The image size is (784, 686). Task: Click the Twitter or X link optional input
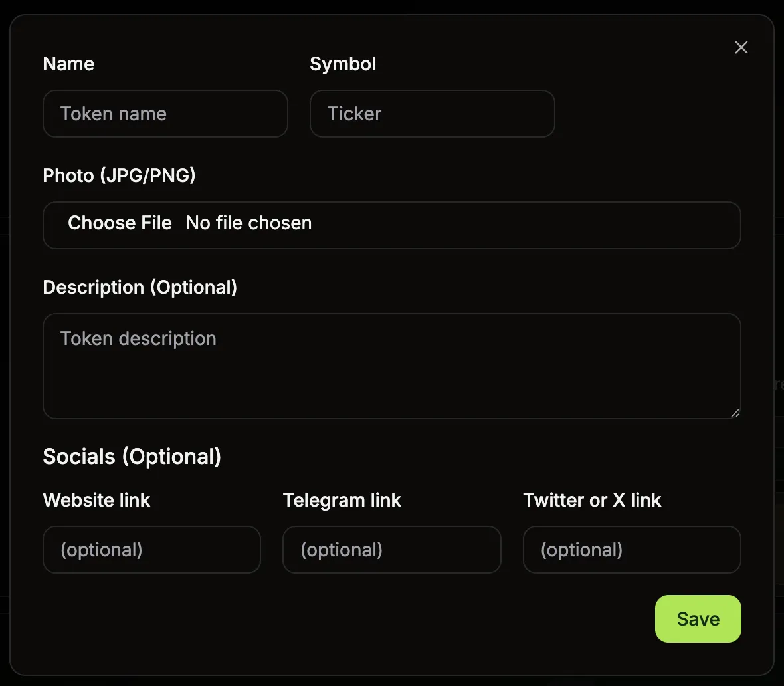[632, 550]
